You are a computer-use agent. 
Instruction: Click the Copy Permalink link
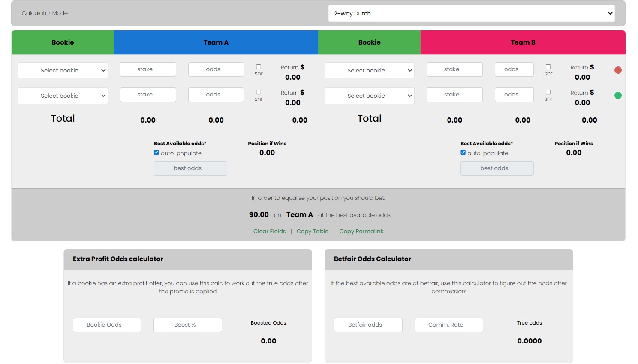point(361,231)
